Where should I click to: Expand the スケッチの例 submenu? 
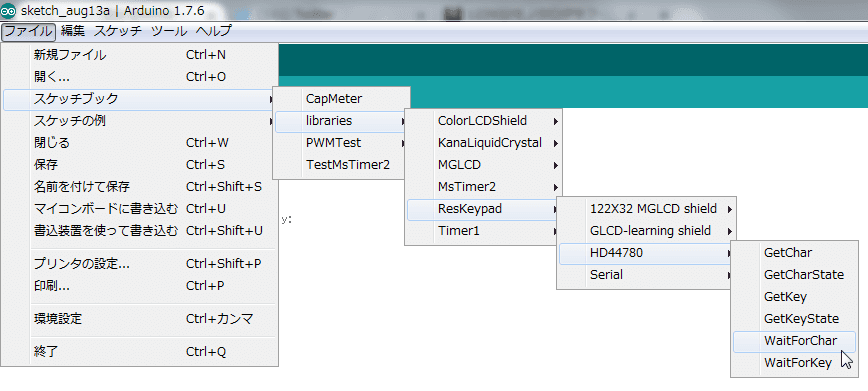tap(140, 121)
